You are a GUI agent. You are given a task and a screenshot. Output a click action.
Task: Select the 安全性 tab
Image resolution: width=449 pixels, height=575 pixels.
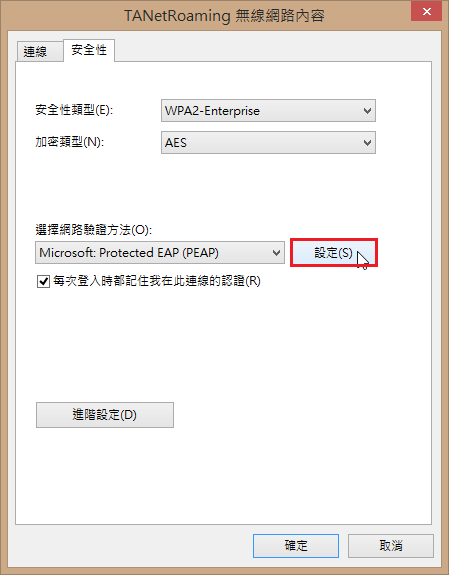click(89, 50)
